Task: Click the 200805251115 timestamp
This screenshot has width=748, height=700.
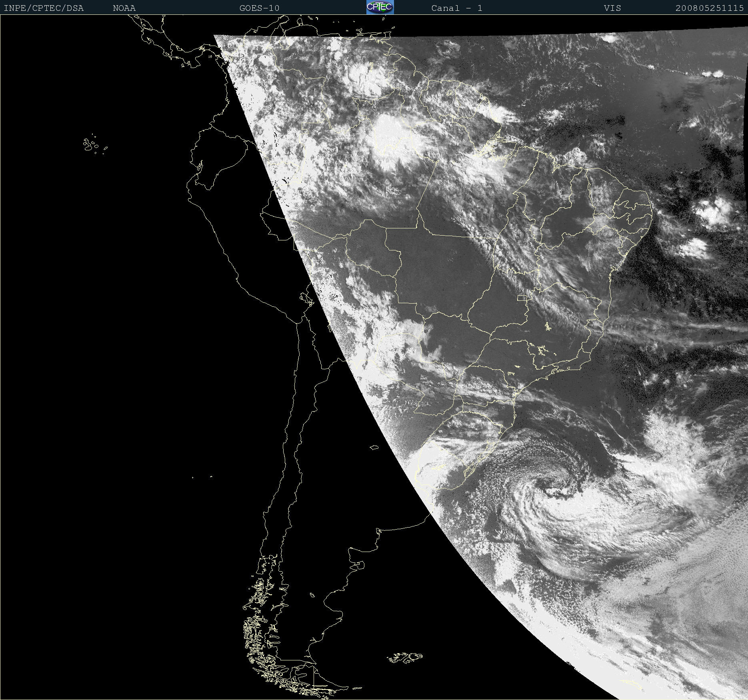Action: tap(710, 8)
